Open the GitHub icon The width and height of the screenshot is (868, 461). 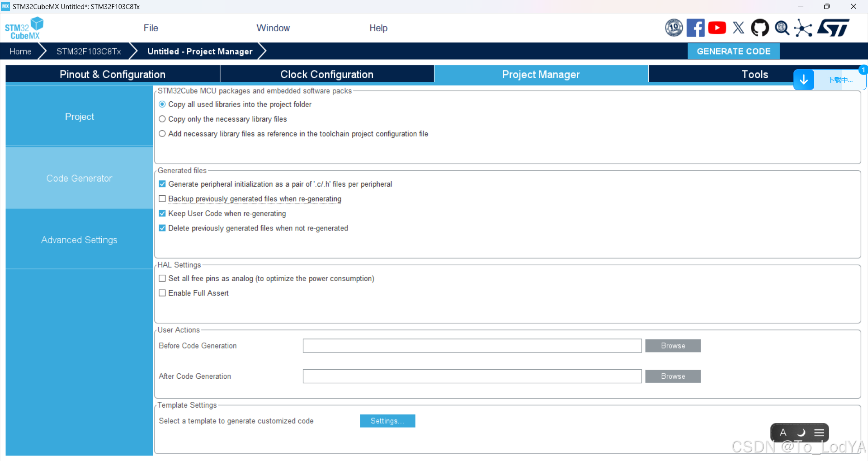[x=759, y=28]
